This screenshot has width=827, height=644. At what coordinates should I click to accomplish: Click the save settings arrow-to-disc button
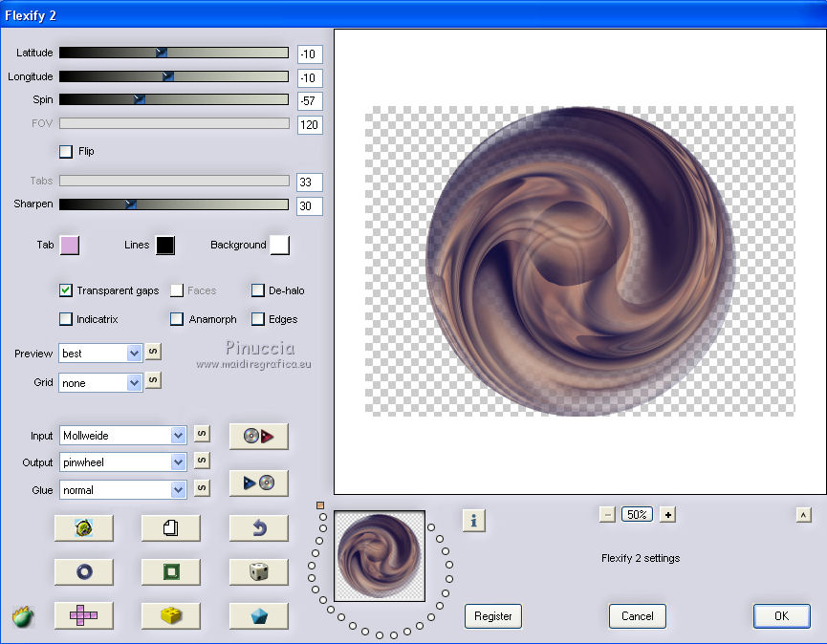pyautogui.click(x=258, y=483)
